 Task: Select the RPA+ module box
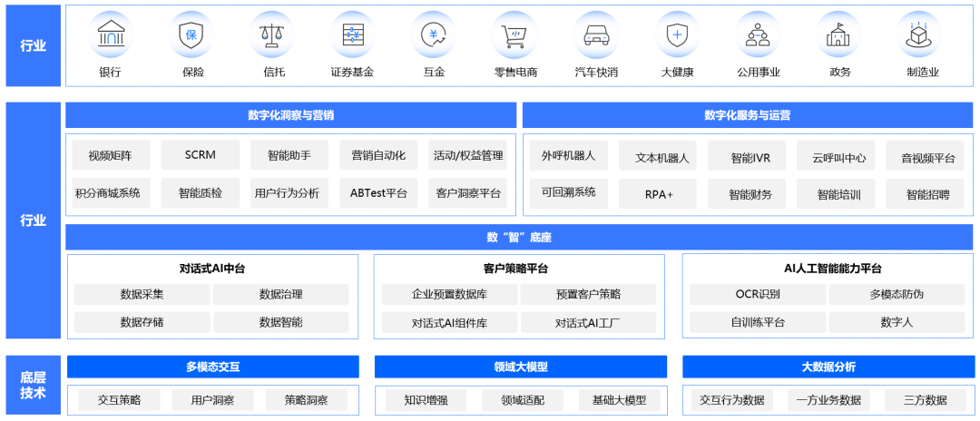(x=658, y=194)
